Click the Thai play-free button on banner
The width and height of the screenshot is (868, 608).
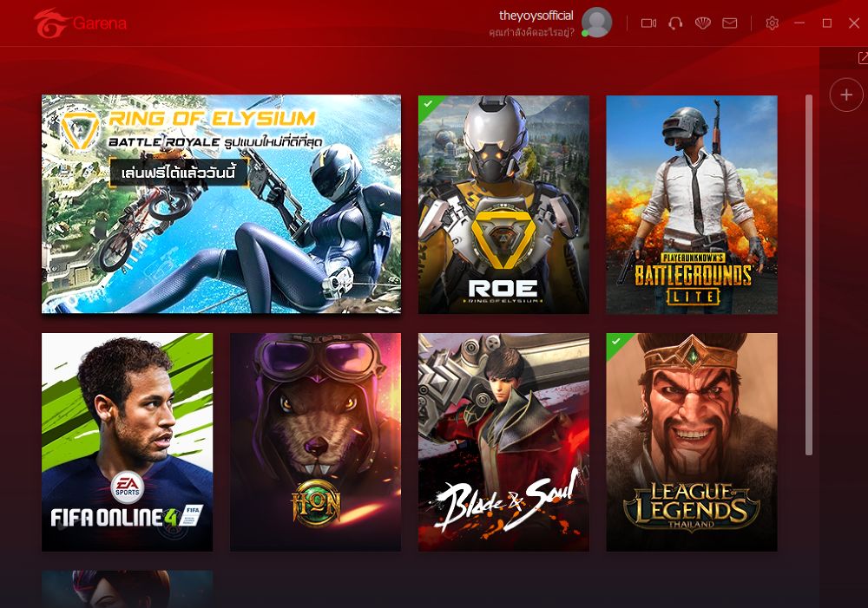(178, 173)
